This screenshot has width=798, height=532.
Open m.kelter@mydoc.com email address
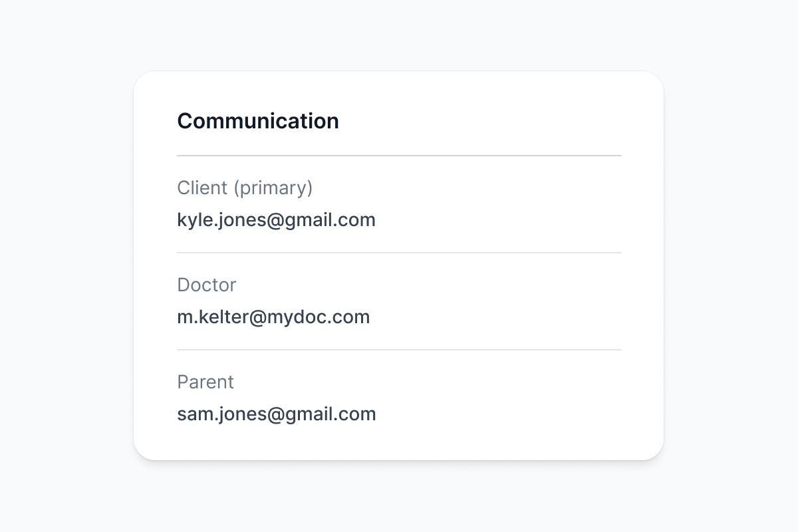273,317
